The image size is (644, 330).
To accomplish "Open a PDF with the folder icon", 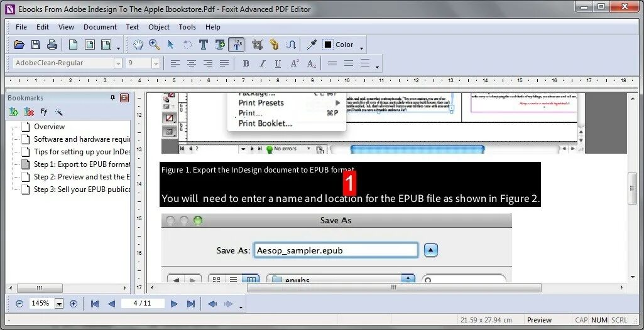I will pyautogui.click(x=19, y=45).
